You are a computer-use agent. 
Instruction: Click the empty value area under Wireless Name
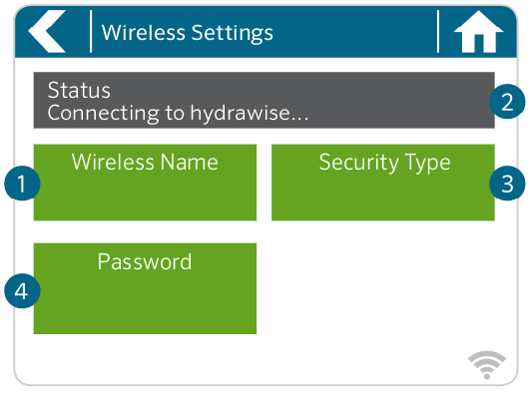(145, 197)
